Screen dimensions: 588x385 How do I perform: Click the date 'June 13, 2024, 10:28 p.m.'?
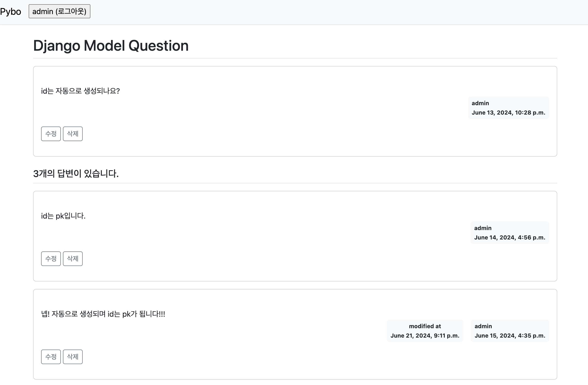point(508,112)
